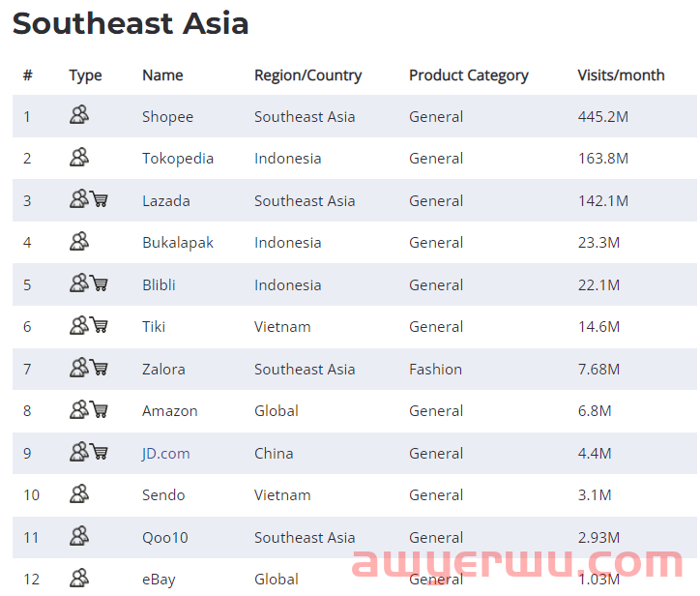Click the people icon in Zalora row

click(x=79, y=368)
